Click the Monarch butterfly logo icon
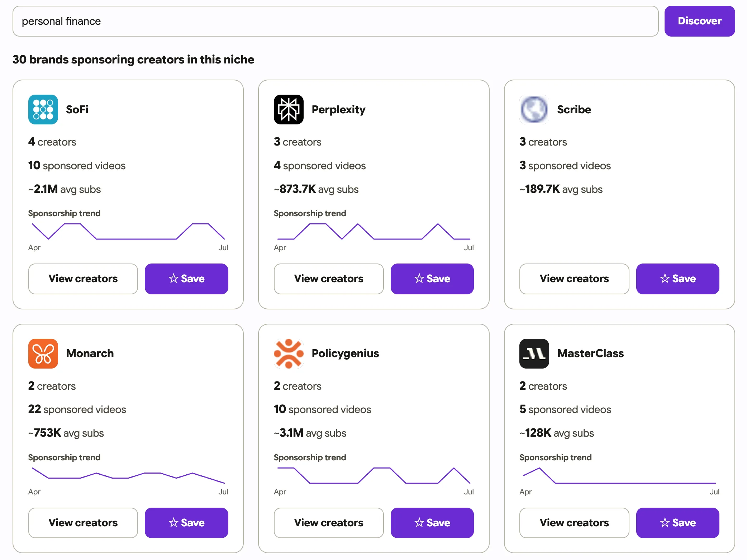 pos(43,353)
